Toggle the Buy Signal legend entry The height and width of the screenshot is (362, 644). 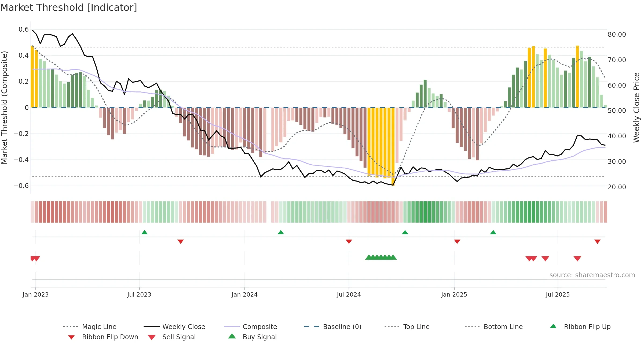(x=252, y=337)
